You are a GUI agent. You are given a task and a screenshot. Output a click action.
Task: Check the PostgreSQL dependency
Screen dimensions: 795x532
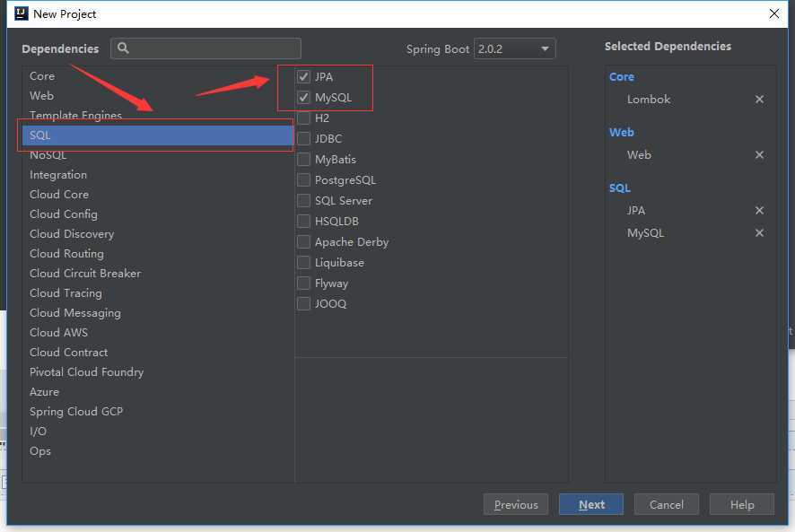pos(303,180)
